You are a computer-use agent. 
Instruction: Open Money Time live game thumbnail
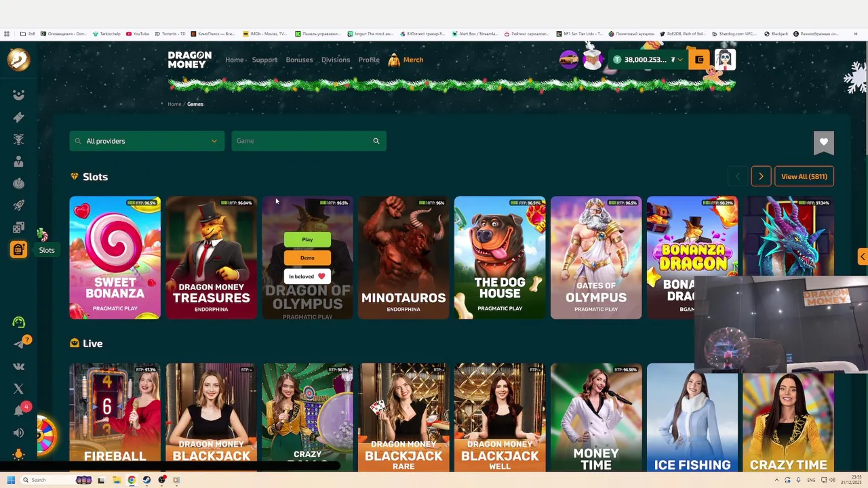pyautogui.click(x=596, y=418)
